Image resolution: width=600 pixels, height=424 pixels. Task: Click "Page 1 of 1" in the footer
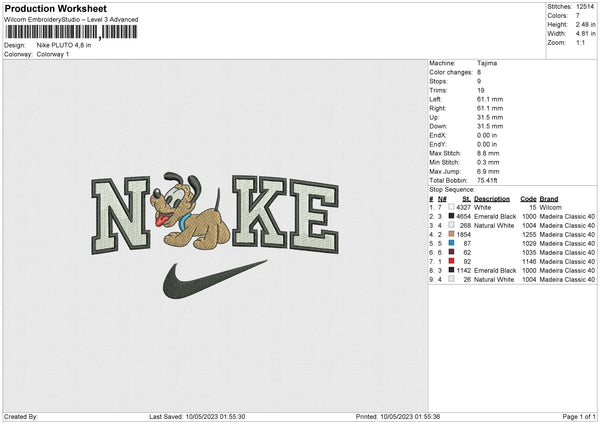(x=579, y=417)
